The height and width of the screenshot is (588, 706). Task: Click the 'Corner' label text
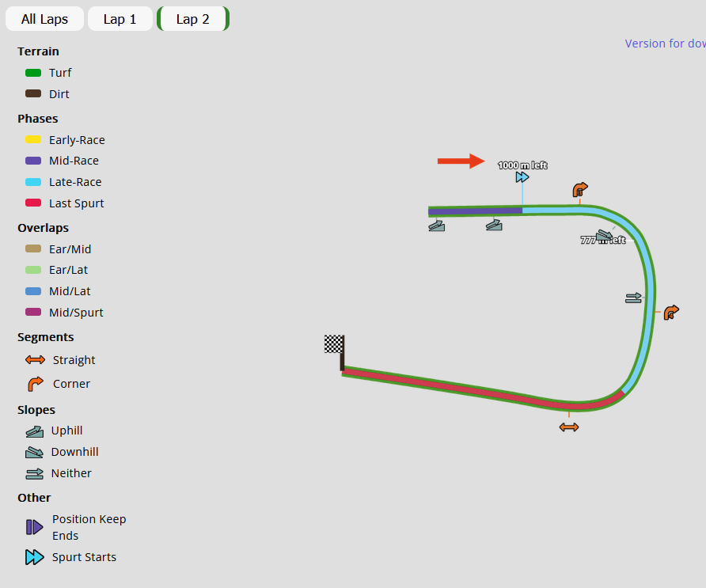point(71,384)
